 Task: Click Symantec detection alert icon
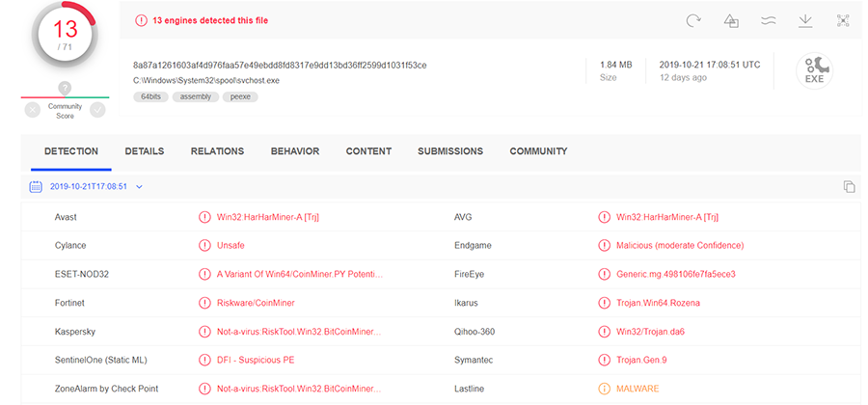(604, 360)
